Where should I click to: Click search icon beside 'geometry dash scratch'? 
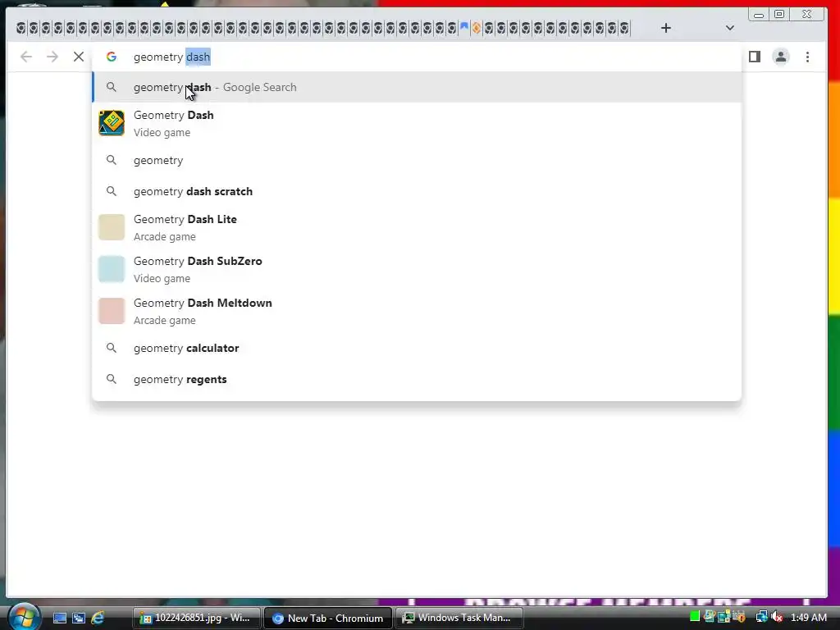pyautogui.click(x=111, y=190)
